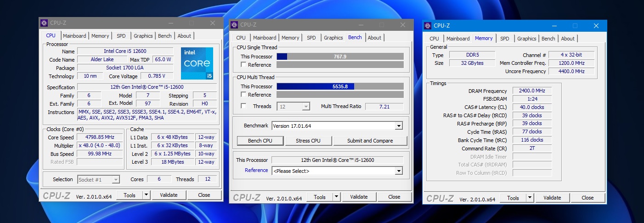Click the processor Name field Intel Core i5 12600
Screen dimensions: 644x223
tap(125, 51)
